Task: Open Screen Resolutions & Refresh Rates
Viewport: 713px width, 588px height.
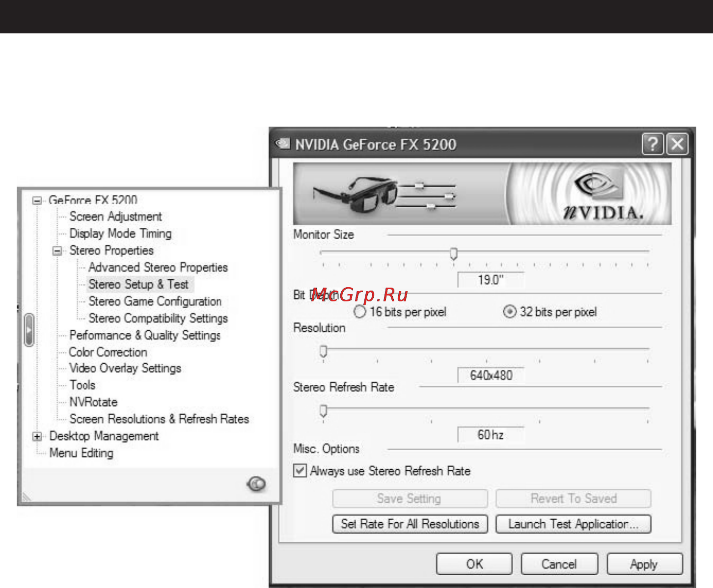Action: (159, 419)
